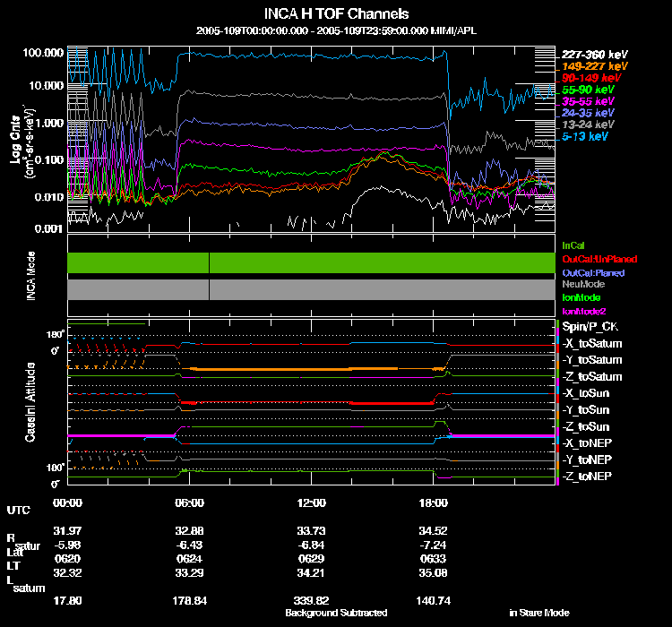
Task: Click the Spin/P_CK attitude label
Action: [590, 327]
